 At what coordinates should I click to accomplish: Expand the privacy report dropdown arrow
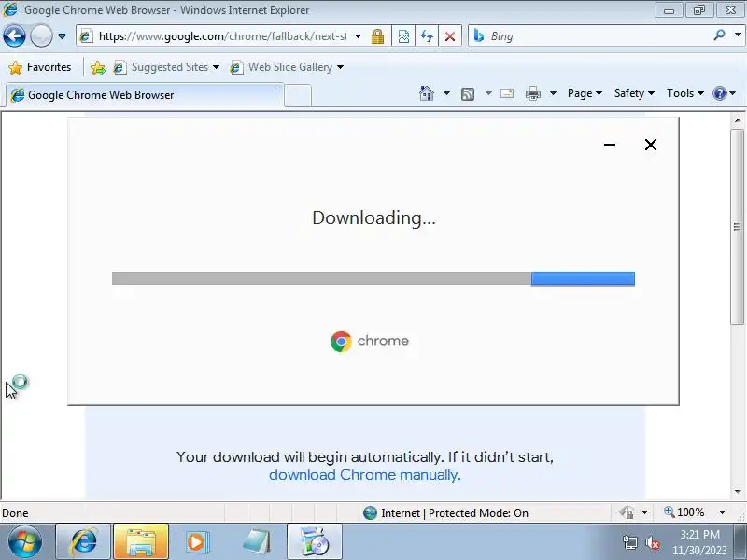point(644,512)
